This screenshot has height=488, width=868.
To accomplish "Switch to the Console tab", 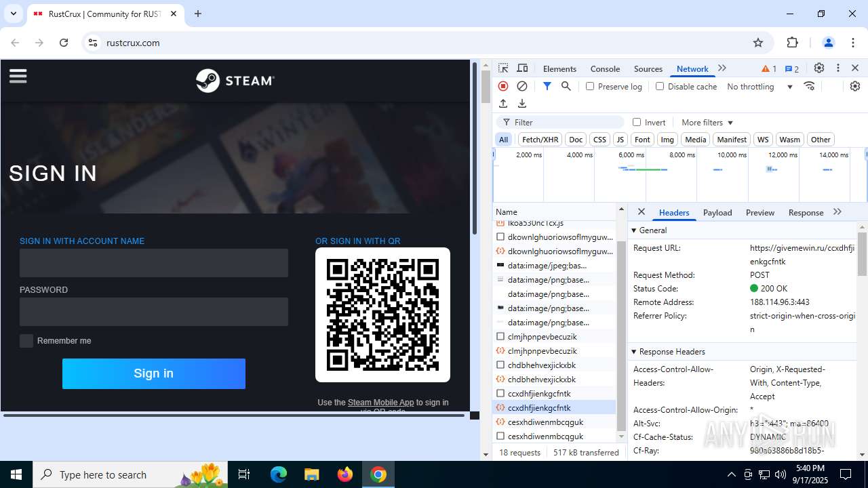I will coord(605,69).
